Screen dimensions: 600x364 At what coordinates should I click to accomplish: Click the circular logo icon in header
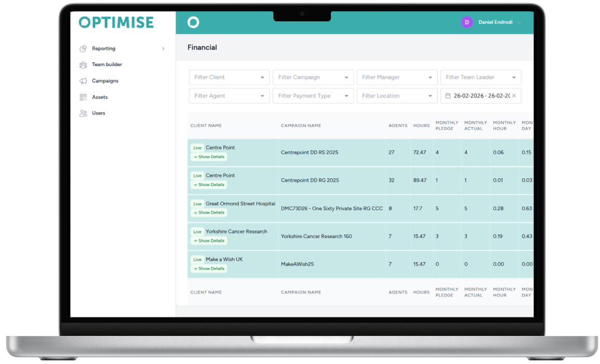point(193,22)
